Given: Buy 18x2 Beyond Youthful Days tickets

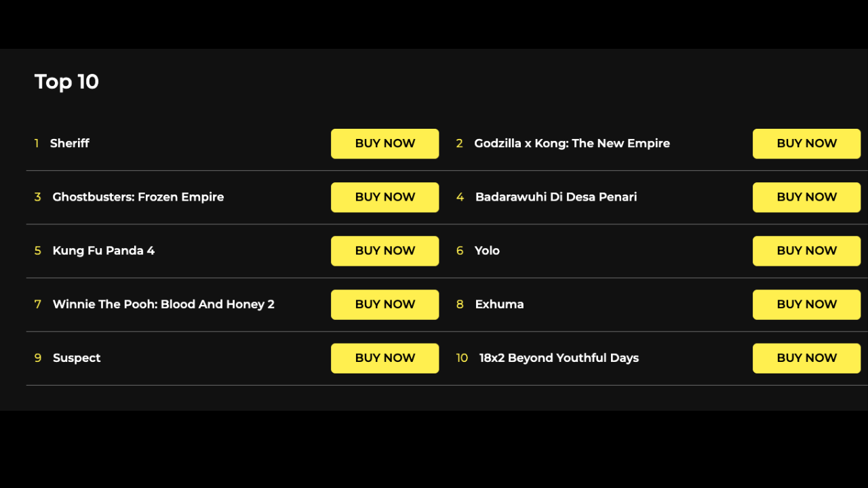Looking at the screenshot, I should pos(806,358).
